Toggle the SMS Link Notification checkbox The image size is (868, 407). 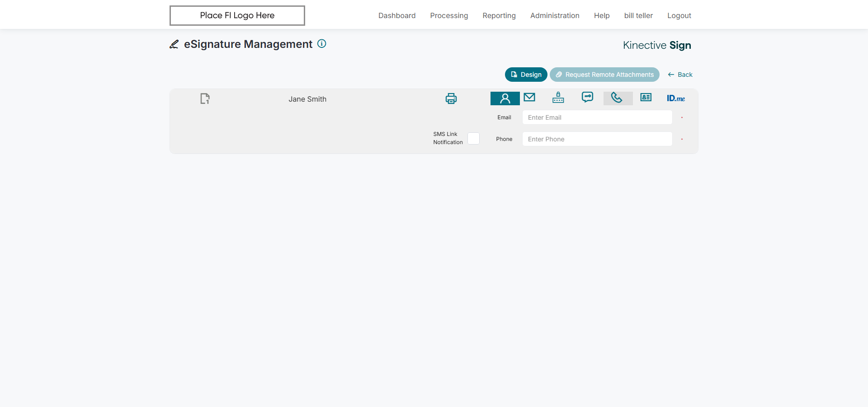point(473,138)
